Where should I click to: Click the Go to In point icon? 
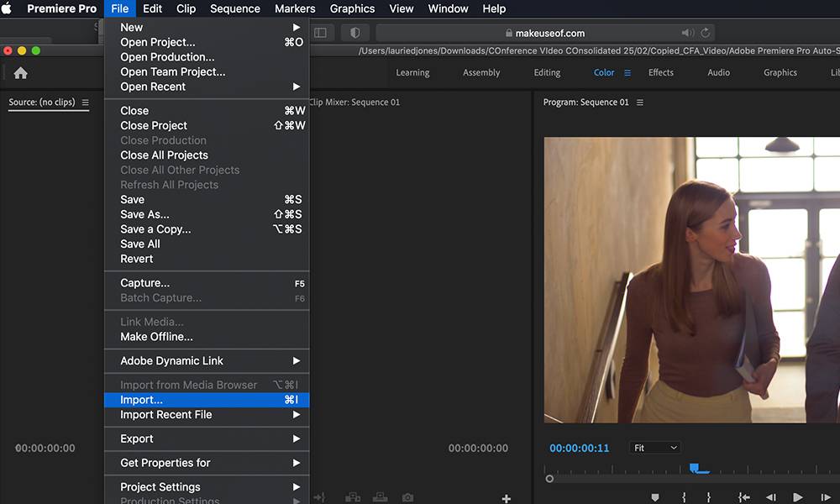click(743, 498)
